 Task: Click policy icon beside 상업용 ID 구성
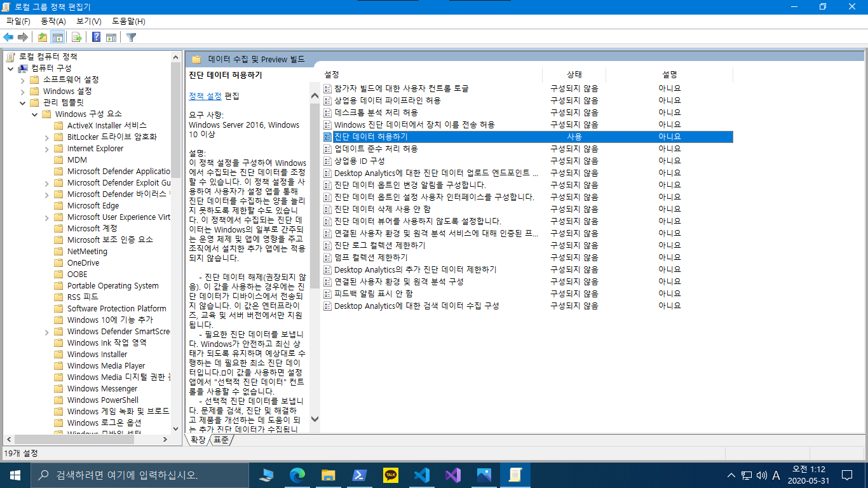tap(328, 161)
